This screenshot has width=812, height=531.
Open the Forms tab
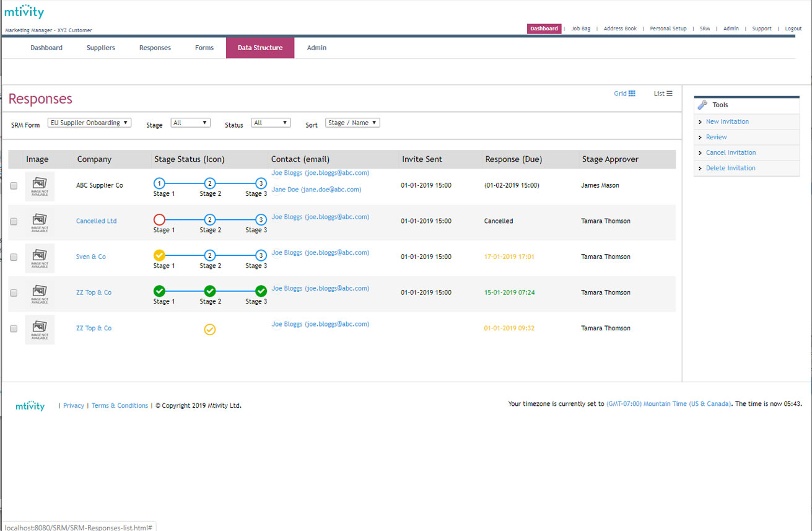coord(204,48)
